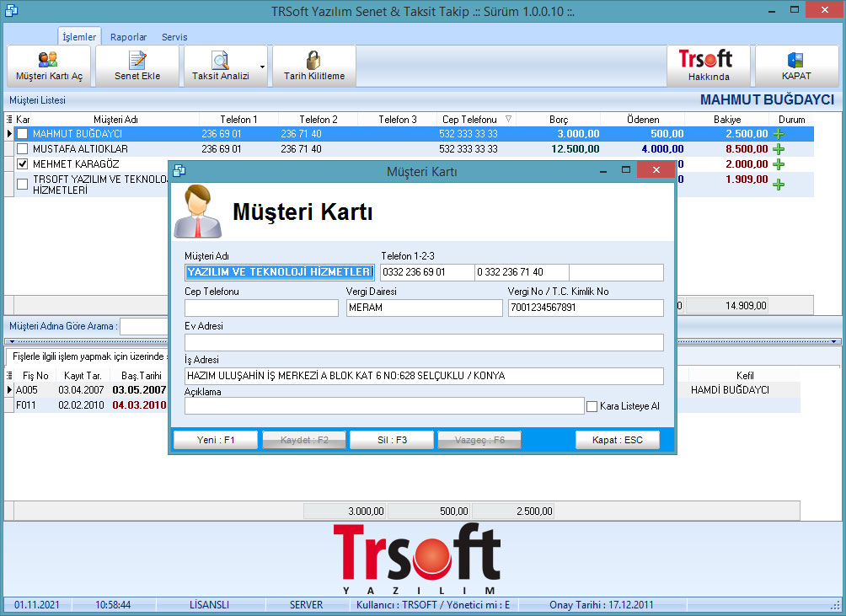Viewport: 846px width, 616px height.
Task: Click the Senet Ekle toolbar button
Action: click(137, 66)
